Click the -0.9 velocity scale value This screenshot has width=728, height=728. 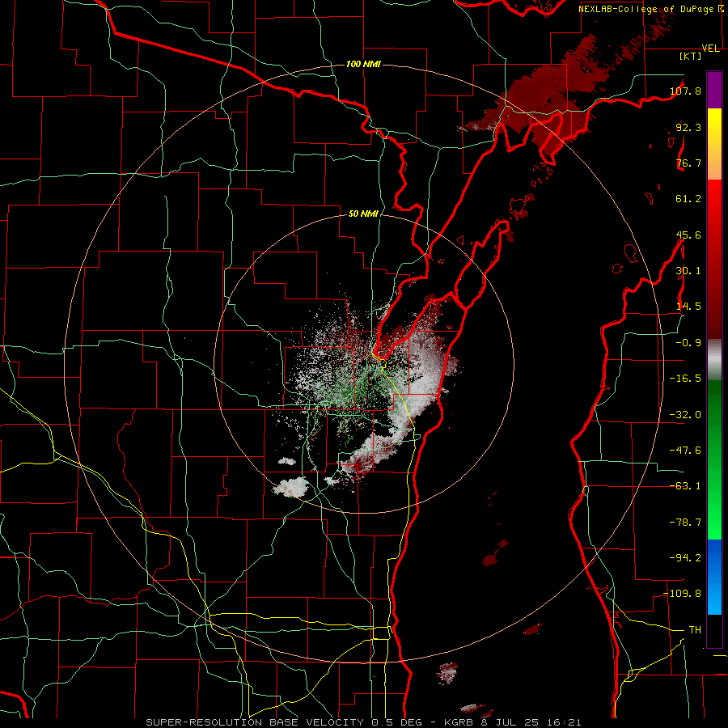coord(688,343)
